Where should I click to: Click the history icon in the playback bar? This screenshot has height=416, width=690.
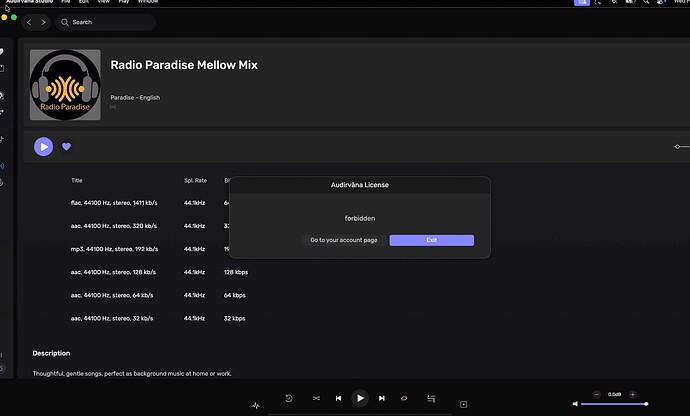pos(289,398)
